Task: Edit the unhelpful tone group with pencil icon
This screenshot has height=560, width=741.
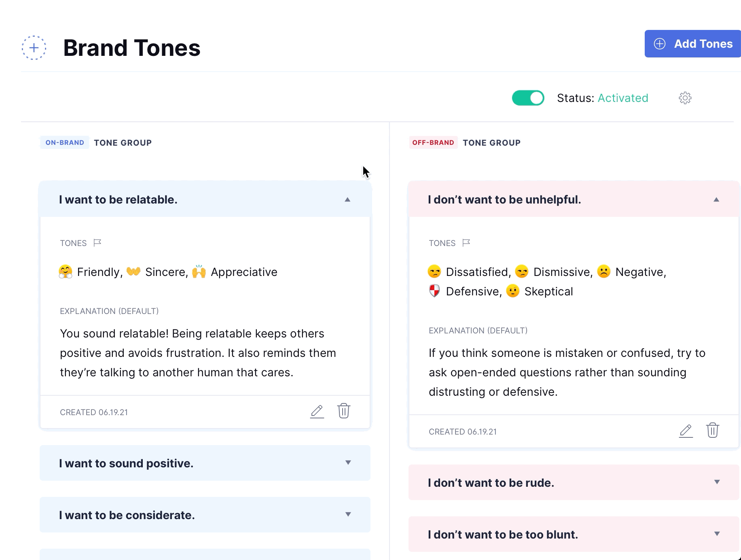Action: click(686, 431)
